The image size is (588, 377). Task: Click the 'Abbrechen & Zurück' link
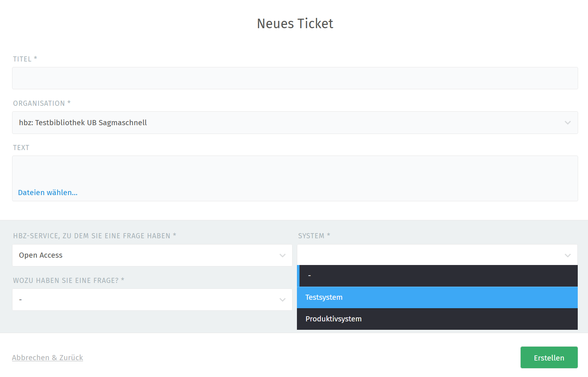[48, 358]
